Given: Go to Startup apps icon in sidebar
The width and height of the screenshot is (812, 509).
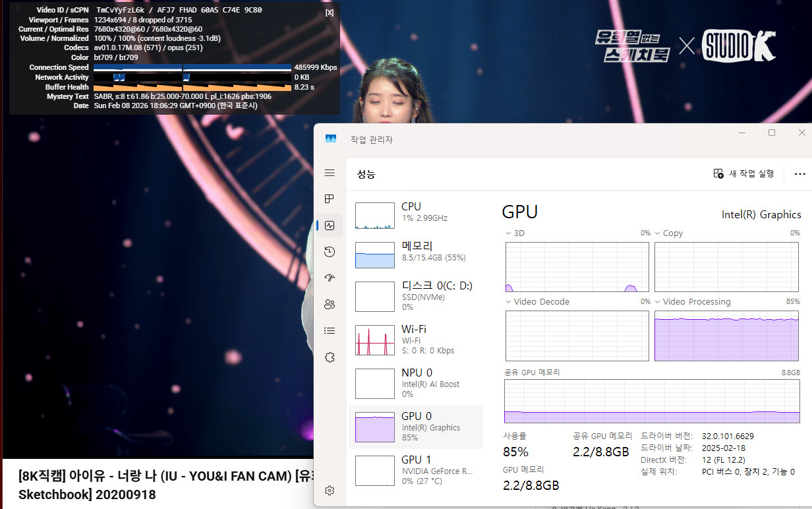Looking at the screenshot, I should coord(330,278).
